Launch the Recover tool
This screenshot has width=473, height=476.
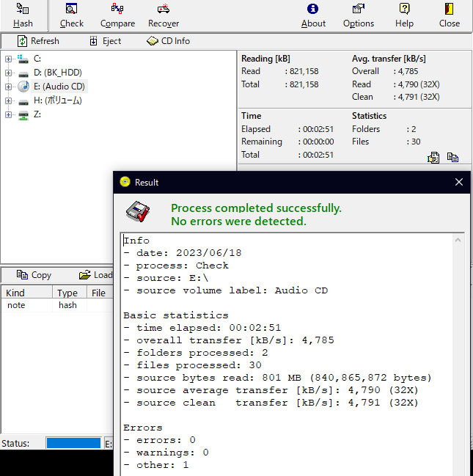pos(164,15)
